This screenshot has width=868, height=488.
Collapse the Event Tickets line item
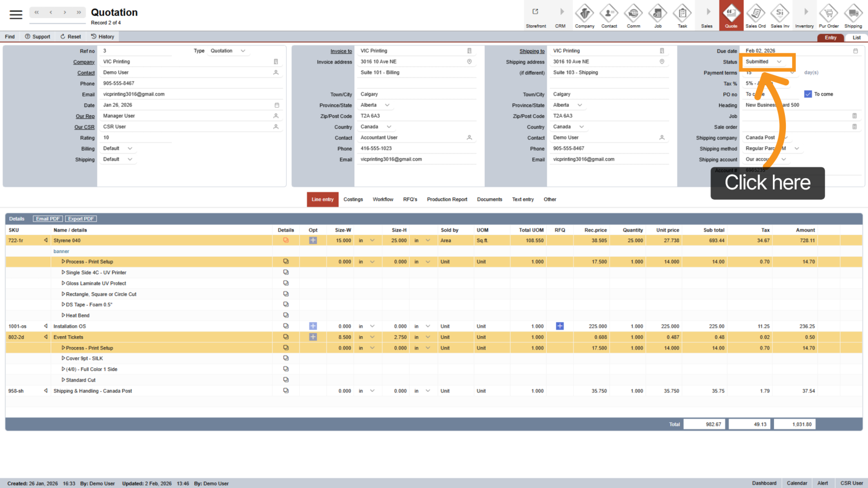(45, 337)
